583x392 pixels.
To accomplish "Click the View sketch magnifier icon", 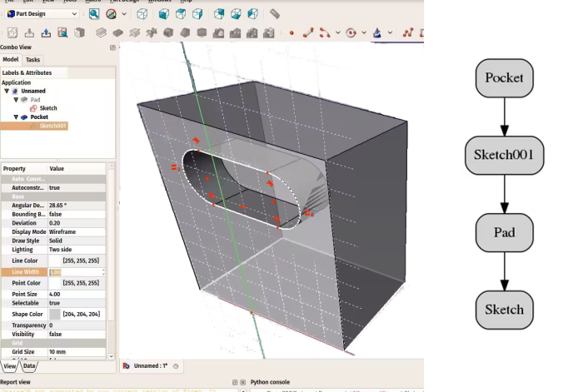I will (62, 32).
